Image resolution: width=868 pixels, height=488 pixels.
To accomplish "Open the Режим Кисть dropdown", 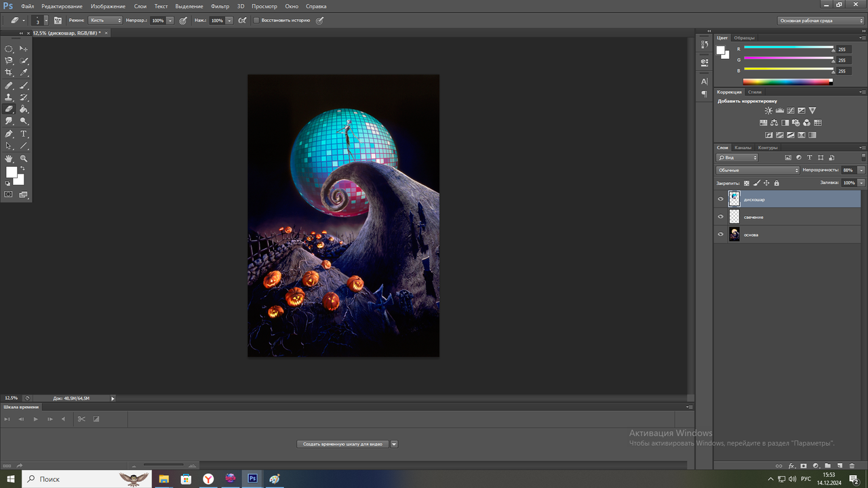I will (x=105, y=20).
